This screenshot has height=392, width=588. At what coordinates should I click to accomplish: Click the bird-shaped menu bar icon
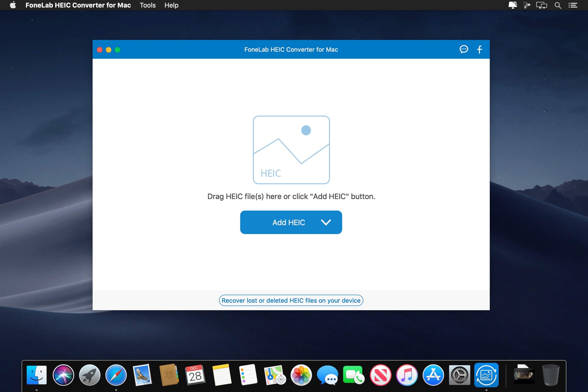click(526, 5)
